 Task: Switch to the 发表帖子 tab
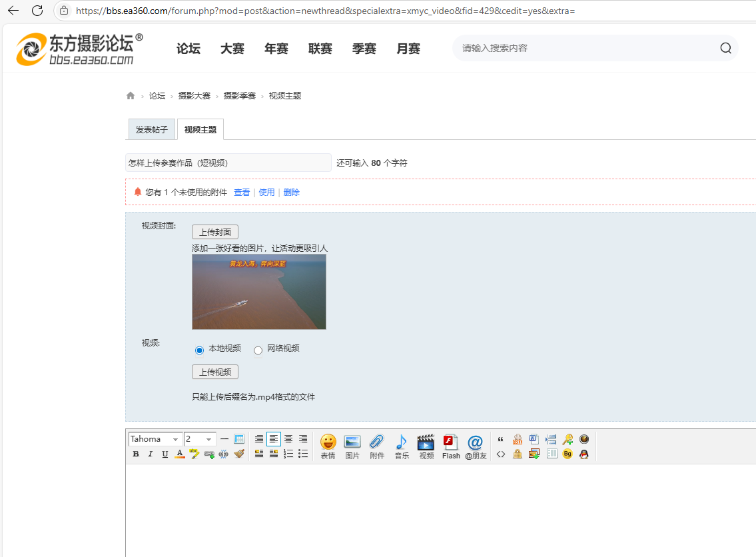[x=151, y=129]
